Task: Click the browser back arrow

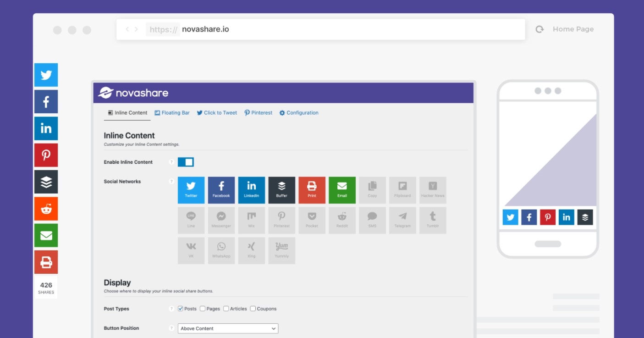Action: click(x=127, y=29)
